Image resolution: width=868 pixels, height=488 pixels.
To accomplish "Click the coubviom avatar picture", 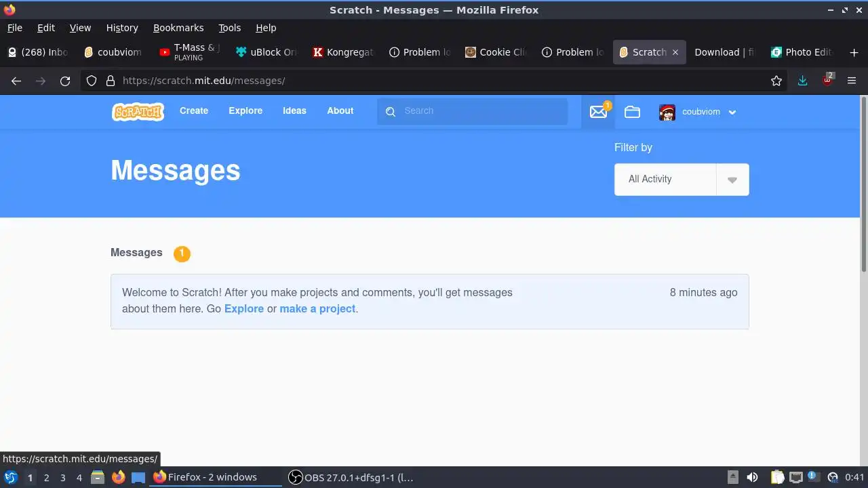I will click(x=667, y=112).
